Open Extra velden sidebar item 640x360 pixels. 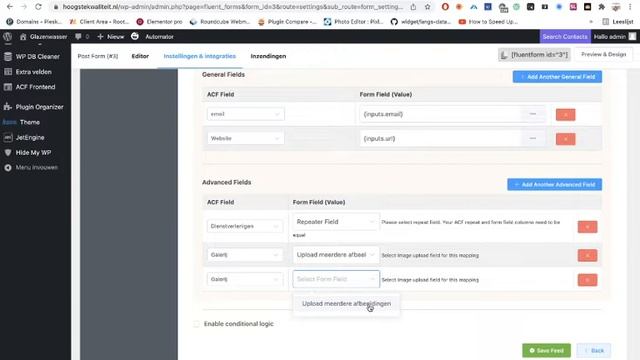[x=28, y=72]
